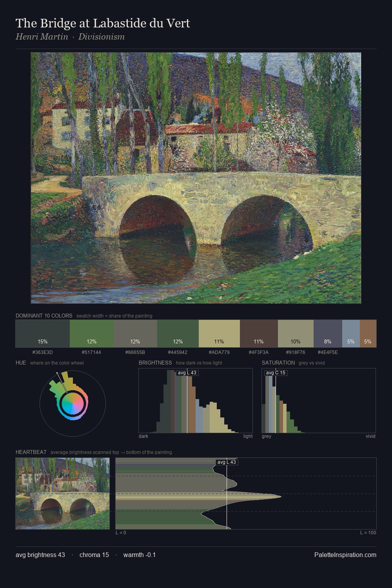This screenshot has width=392, height=588.
Task: Open the small painting thumbnail beside the heartbeat chart
Action: coord(62,494)
